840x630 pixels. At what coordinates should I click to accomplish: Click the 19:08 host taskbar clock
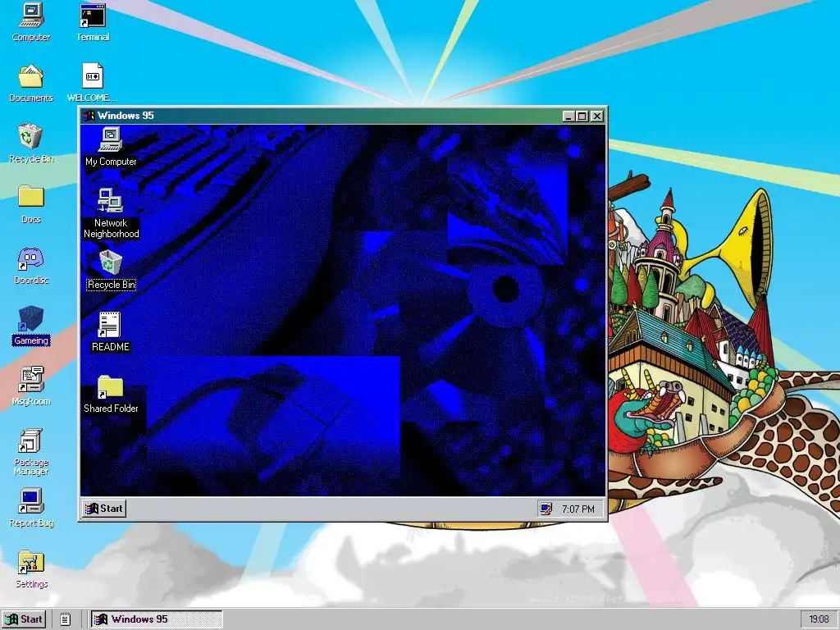tap(819, 619)
